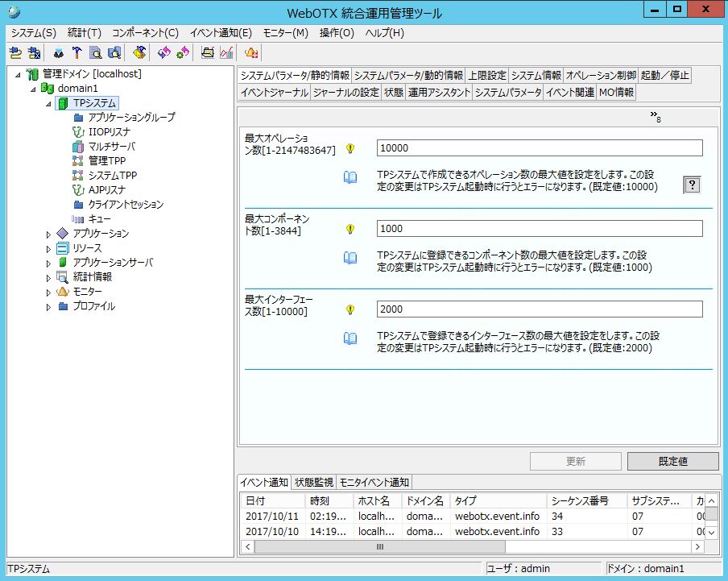Open the 統計(T) menu
The height and width of the screenshot is (581, 728).
pos(85,33)
